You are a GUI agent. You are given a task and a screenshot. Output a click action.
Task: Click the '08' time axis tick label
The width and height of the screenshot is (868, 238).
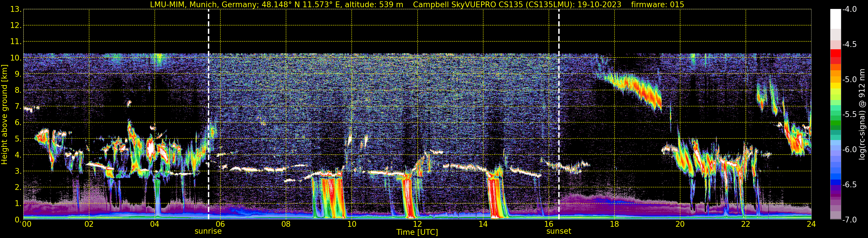(286, 224)
